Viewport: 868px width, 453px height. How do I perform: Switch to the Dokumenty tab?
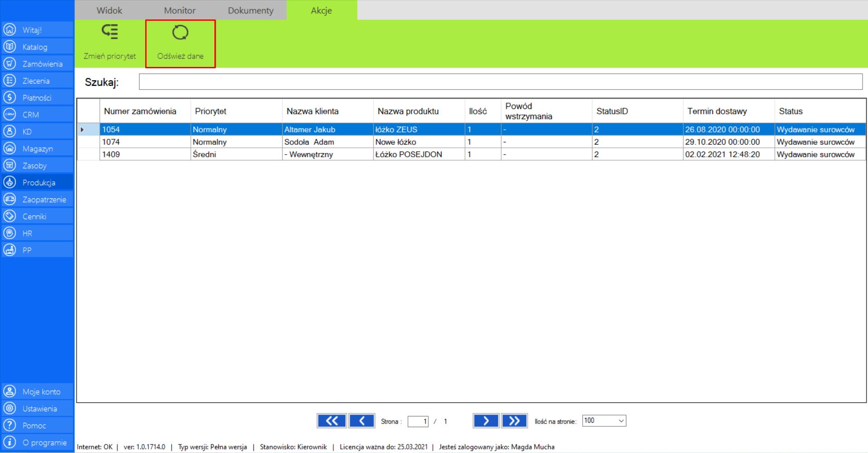[251, 10]
